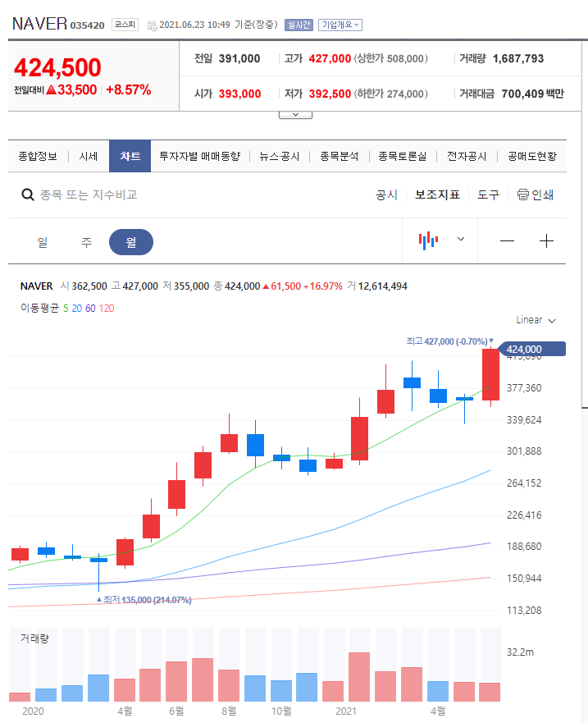The height and width of the screenshot is (723, 588).
Task: Open the 뉴스·공시 tab
Action: click(280, 156)
